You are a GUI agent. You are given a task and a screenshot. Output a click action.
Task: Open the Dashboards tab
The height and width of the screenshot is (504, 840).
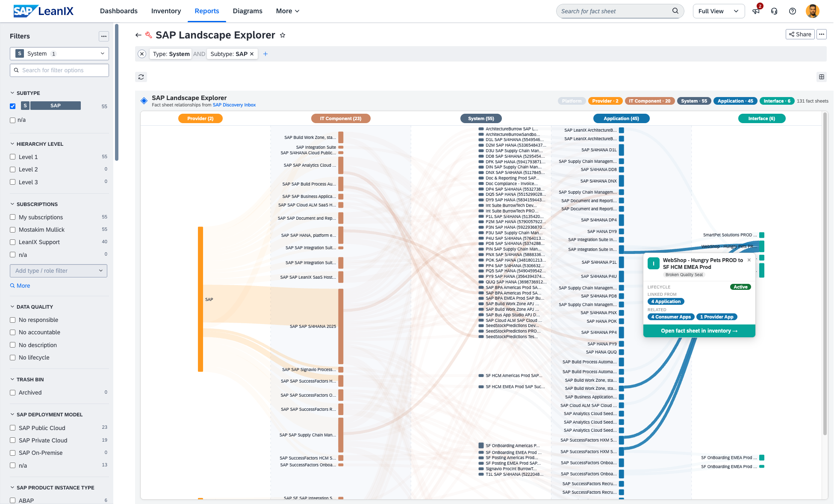[x=119, y=11]
